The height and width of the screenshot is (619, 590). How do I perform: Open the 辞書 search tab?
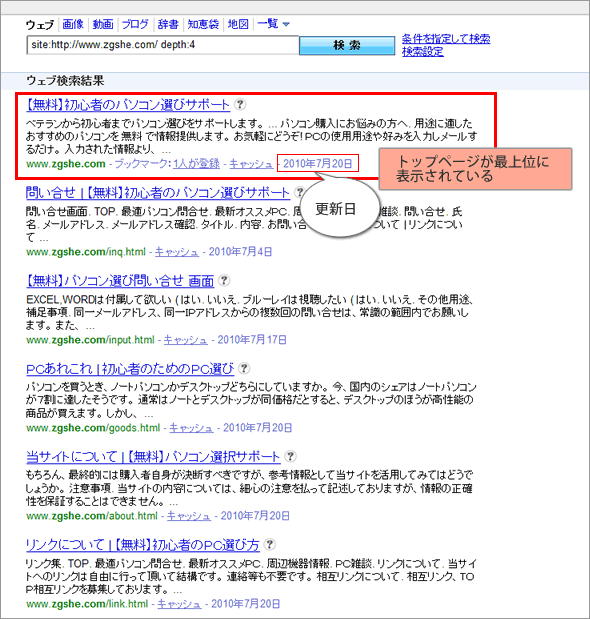pos(168,24)
